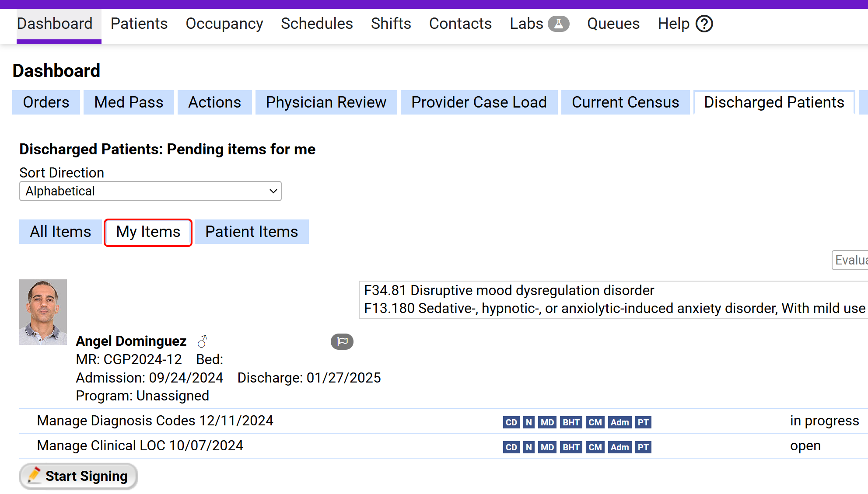Open the Schedules menu item

(317, 24)
